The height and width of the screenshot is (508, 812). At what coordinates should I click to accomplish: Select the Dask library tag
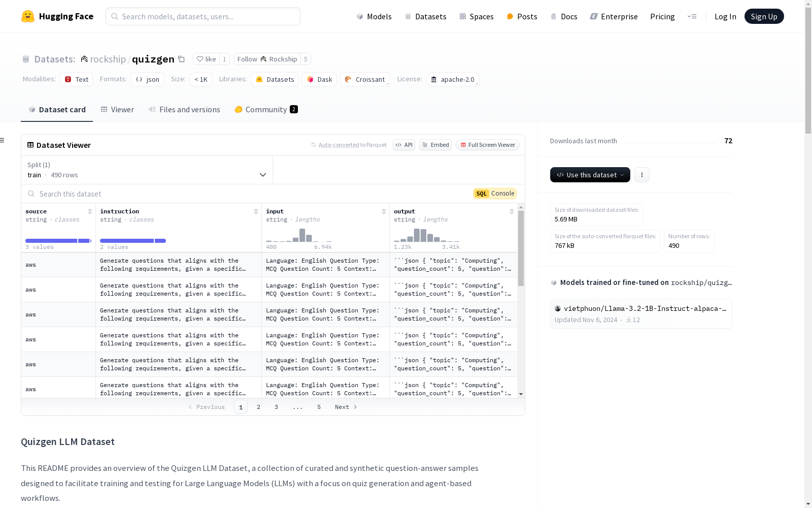(319, 79)
